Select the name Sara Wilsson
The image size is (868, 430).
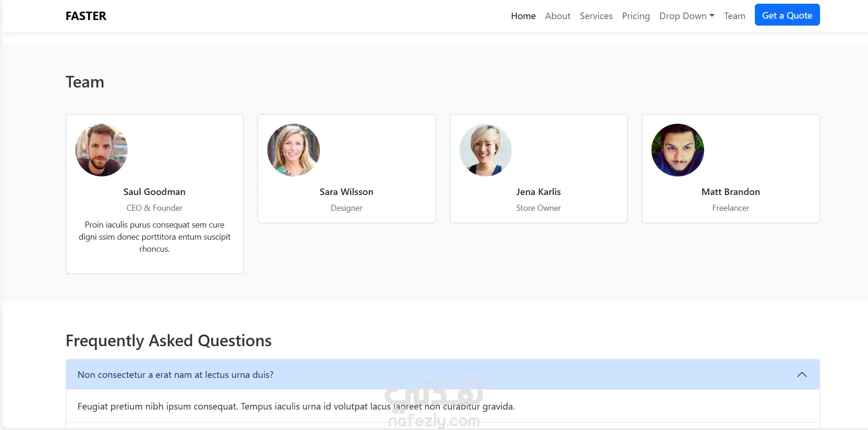tap(346, 192)
